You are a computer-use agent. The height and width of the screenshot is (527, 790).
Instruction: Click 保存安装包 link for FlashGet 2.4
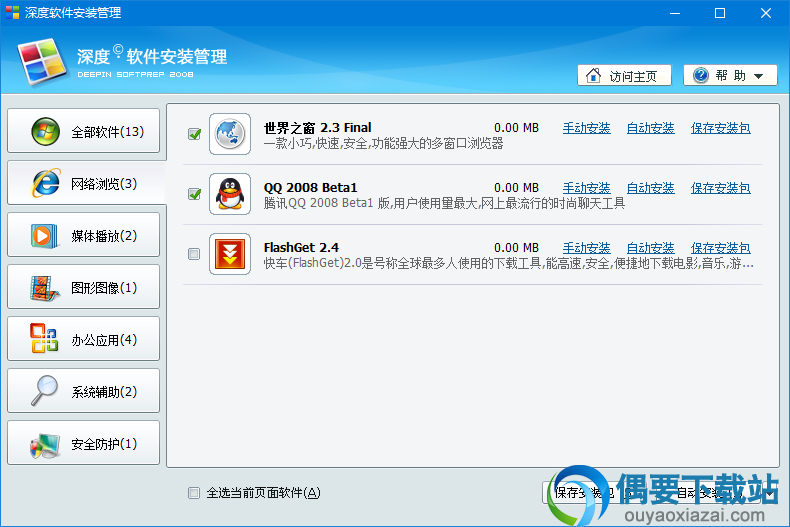coord(720,248)
